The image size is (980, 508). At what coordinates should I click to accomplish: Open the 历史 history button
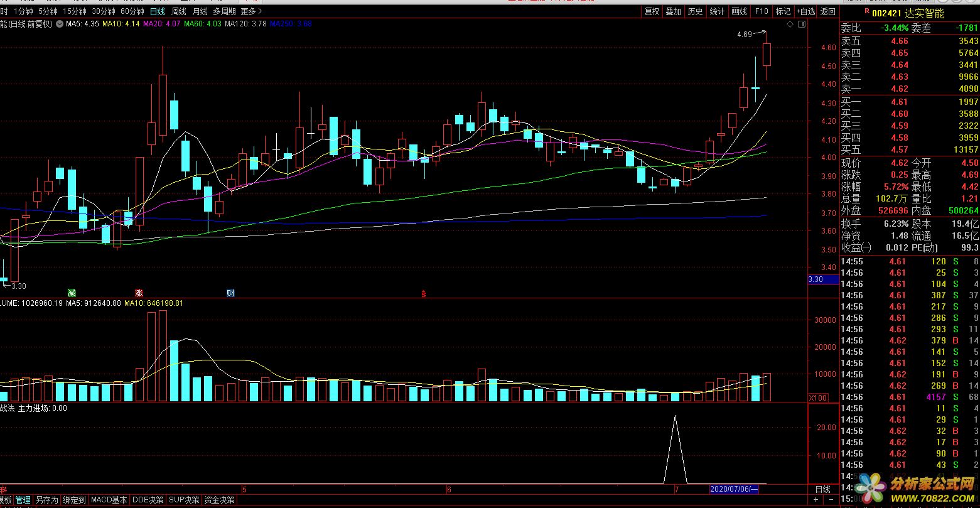point(695,11)
